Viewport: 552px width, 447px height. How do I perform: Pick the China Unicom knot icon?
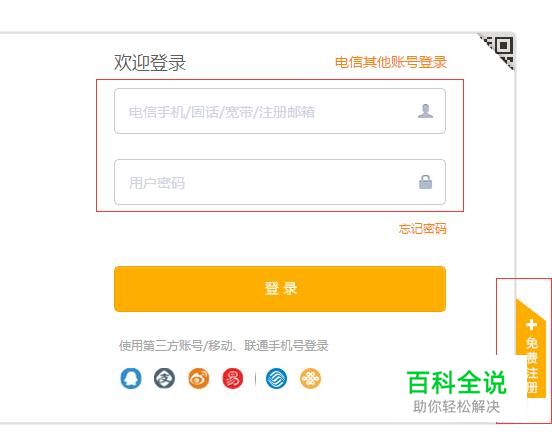[x=310, y=378]
